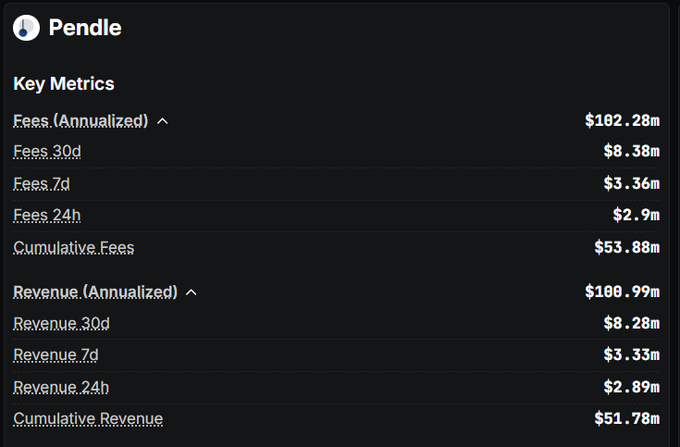Select the Revenue 7d metric label

click(56, 355)
